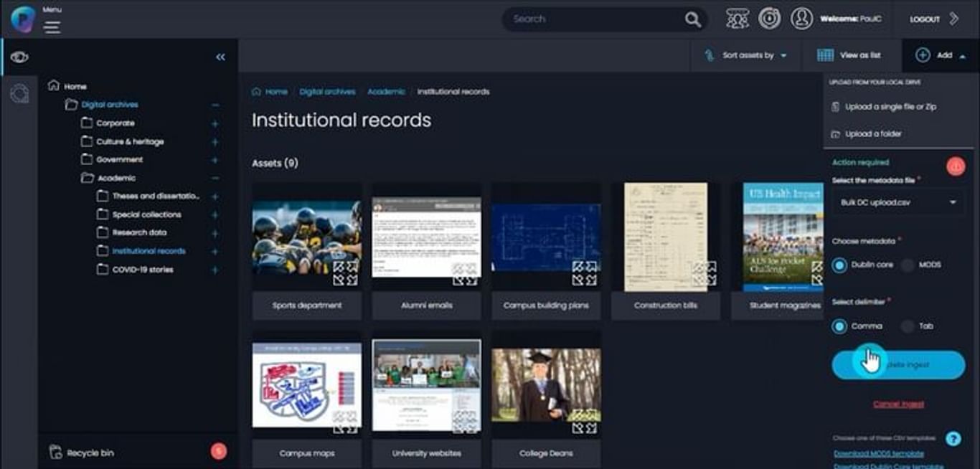Choose the Dublin core radio button
The image size is (980, 469).
point(839,265)
